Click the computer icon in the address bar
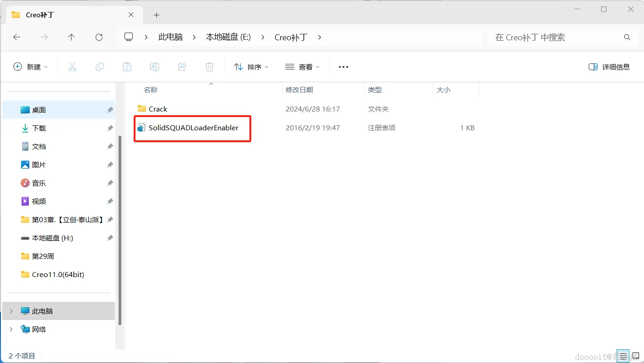Image resolution: width=644 pixels, height=363 pixels. point(129,37)
